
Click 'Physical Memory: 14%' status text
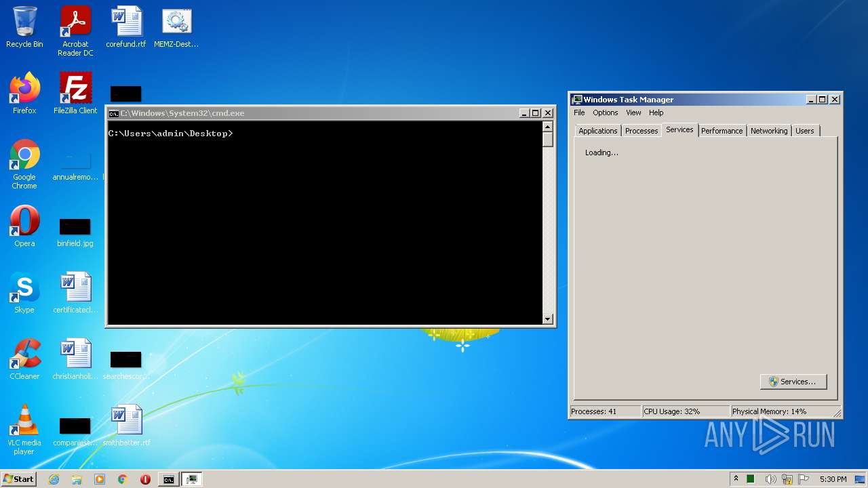click(x=769, y=411)
